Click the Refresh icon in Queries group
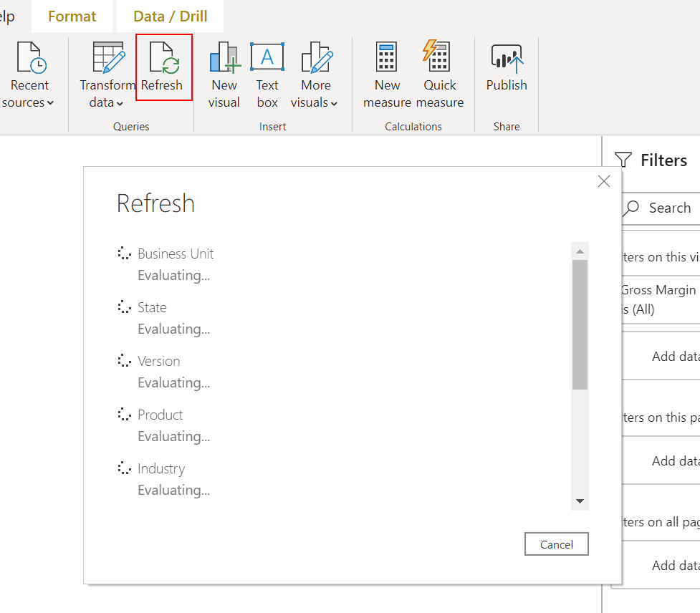700x613 pixels. pyautogui.click(x=163, y=59)
